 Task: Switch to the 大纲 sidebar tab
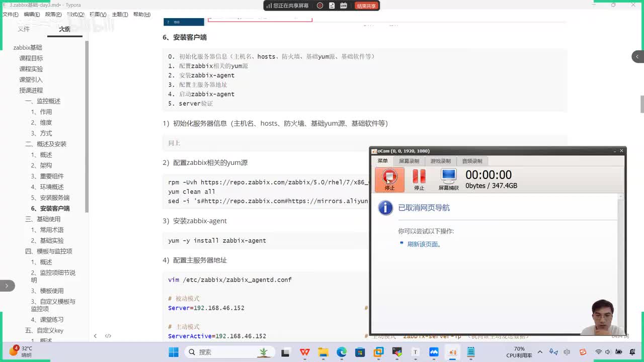[x=64, y=29]
